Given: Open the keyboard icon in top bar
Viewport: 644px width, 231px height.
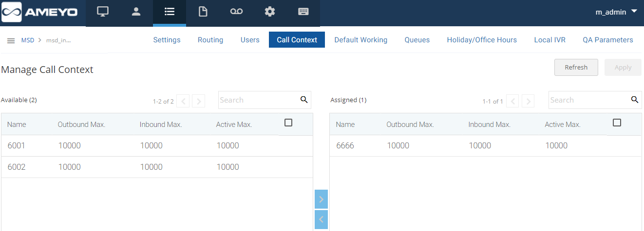Looking at the screenshot, I should tap(303, 12).
